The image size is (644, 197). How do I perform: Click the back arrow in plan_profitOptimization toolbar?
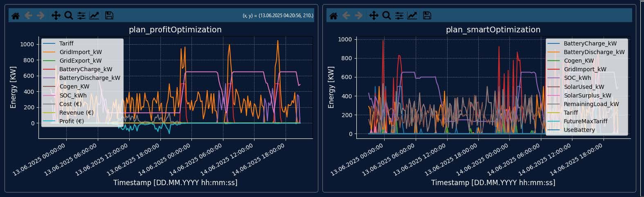point(28,16)
